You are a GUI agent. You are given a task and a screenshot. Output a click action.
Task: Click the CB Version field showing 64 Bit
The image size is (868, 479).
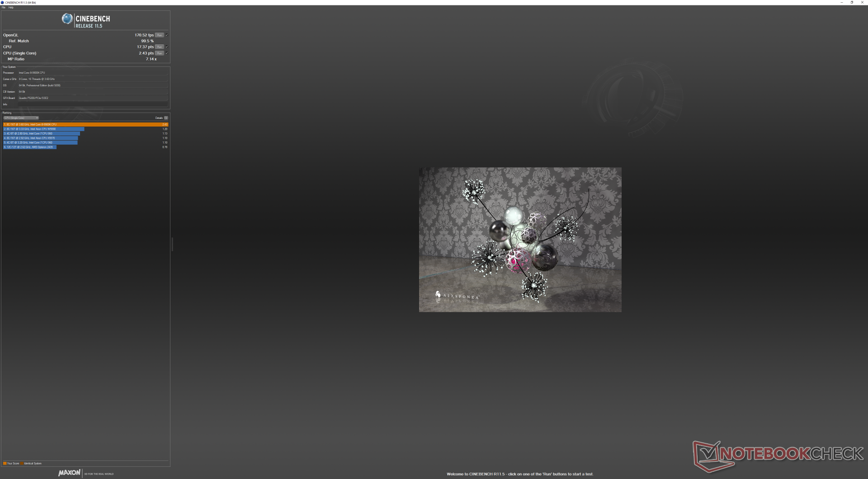coord(93,92)
